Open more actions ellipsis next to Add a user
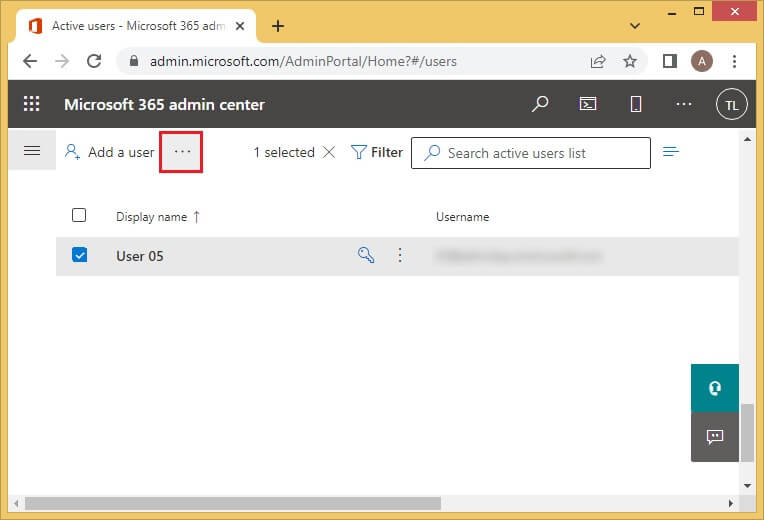The height and width of the screenshot is (520, 764). (181, 152)
